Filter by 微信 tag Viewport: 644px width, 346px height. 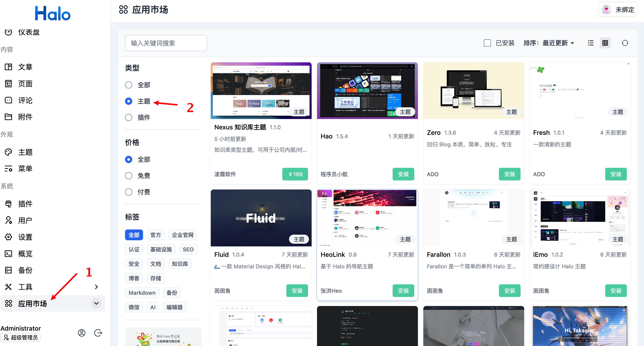134,307
